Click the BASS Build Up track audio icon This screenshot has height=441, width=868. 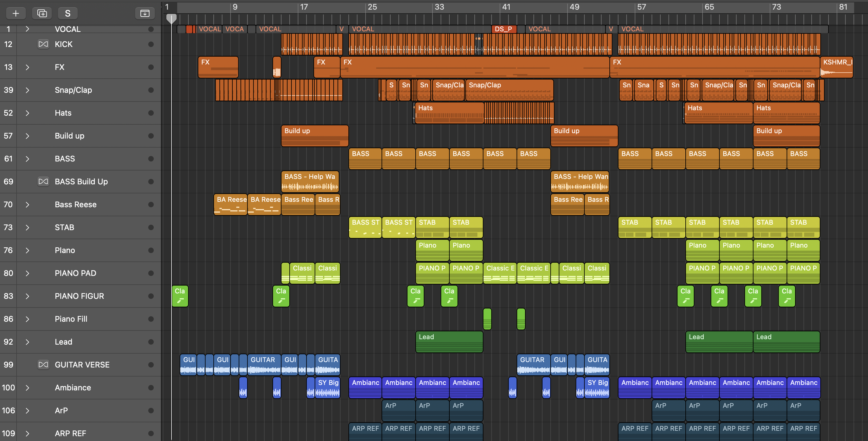[43, 182]
